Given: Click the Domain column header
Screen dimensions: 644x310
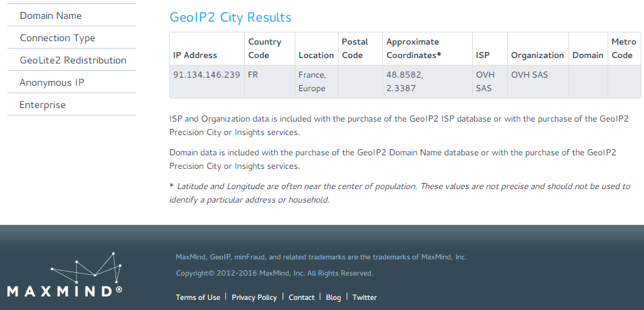Looking at the screenshot, I should 588,49.
